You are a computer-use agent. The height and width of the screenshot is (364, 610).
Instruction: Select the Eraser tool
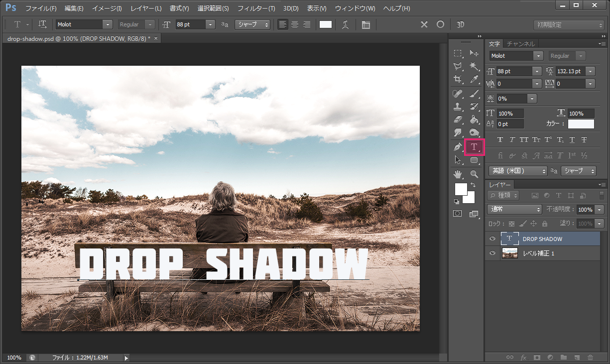pos(457,120)
